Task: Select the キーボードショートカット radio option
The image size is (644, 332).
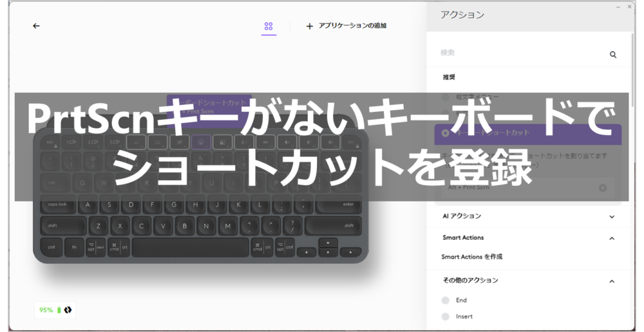Action: click(x=446, y=133)
